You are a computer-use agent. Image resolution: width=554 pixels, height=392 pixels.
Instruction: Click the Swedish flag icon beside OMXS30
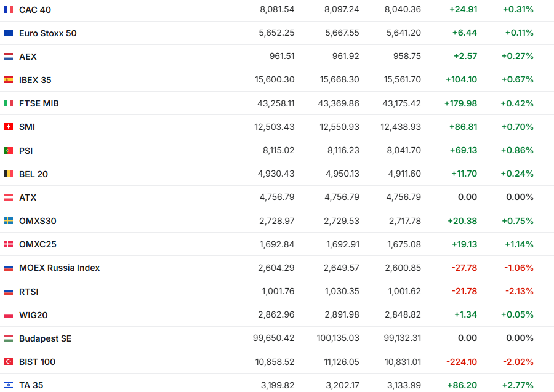click(x=9, y=221)
